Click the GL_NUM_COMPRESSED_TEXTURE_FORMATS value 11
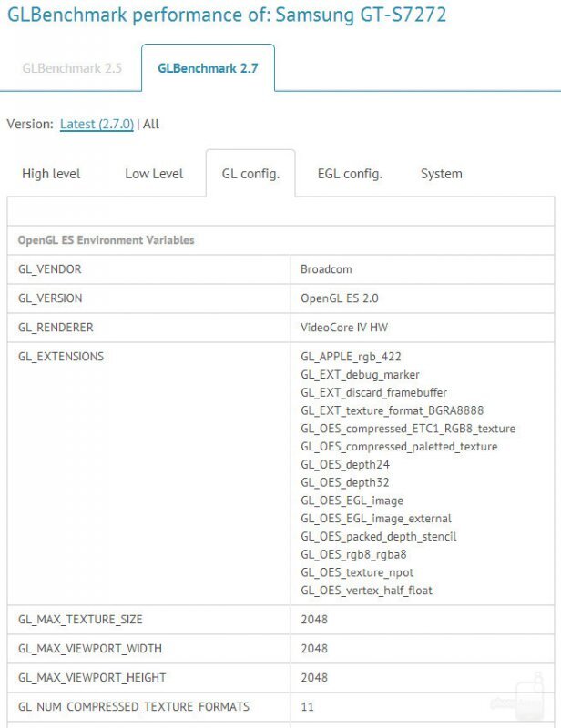Image resolution: width=561 pixels, height=728 pixels. 307,707
